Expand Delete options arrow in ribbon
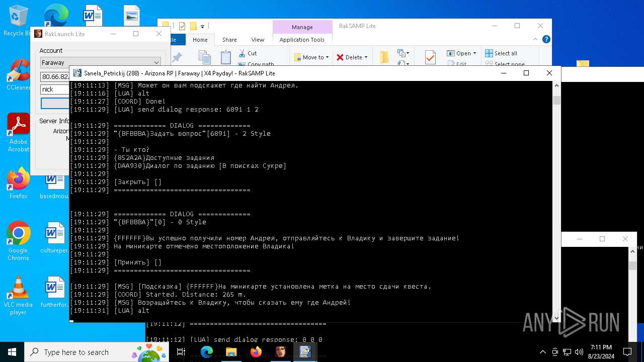The height and width of the screenshot is (362, 644). click(x=366, y=57)
